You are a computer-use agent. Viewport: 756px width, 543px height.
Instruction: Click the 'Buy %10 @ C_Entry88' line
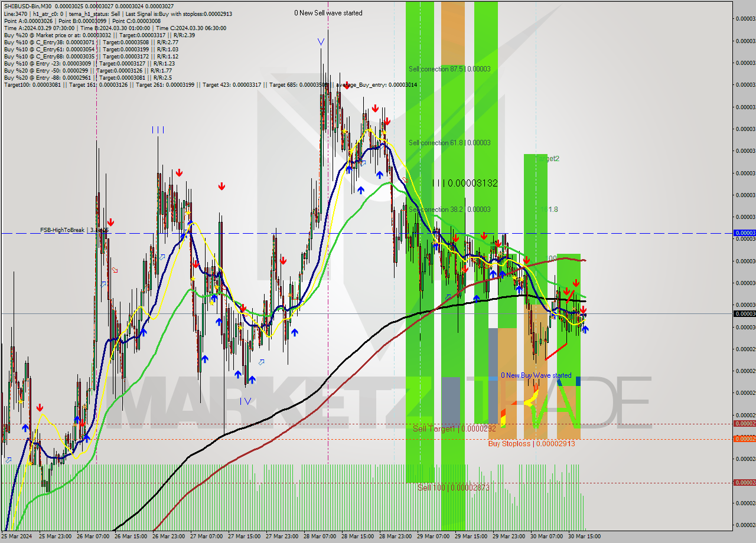91,56
